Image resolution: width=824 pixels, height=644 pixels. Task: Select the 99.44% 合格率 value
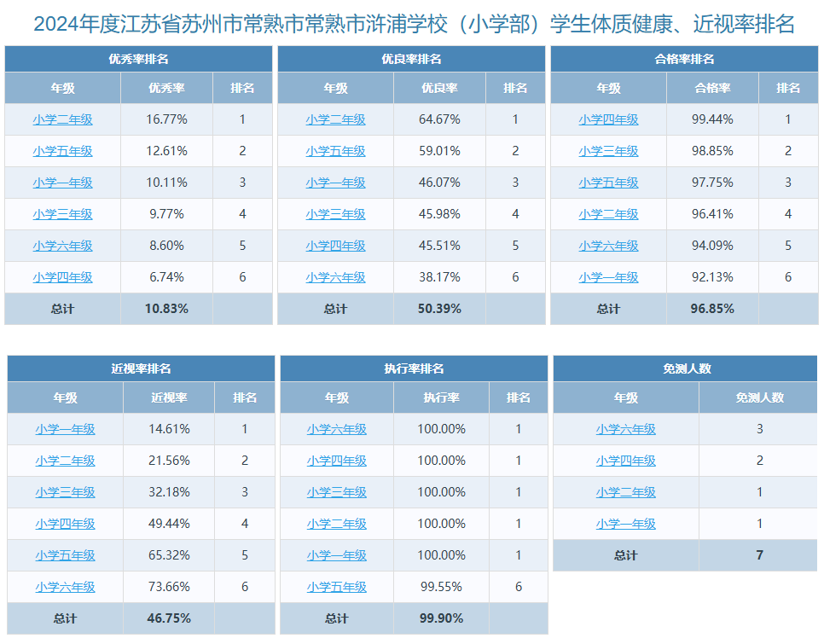point(712,119)
